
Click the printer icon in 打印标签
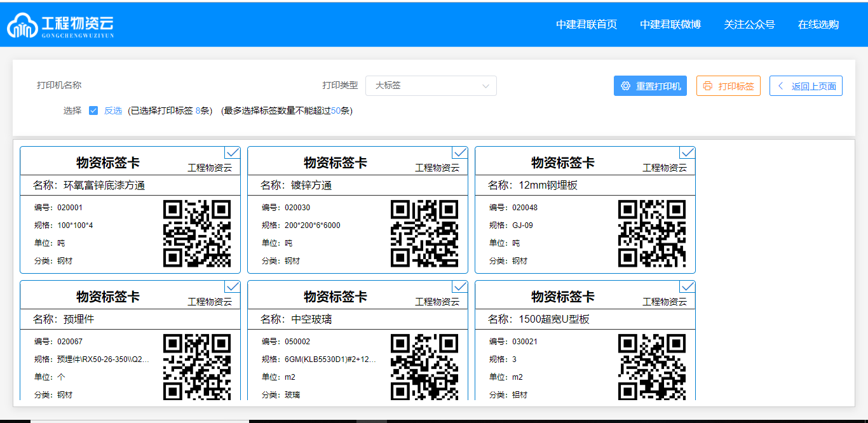click(708, 86)
